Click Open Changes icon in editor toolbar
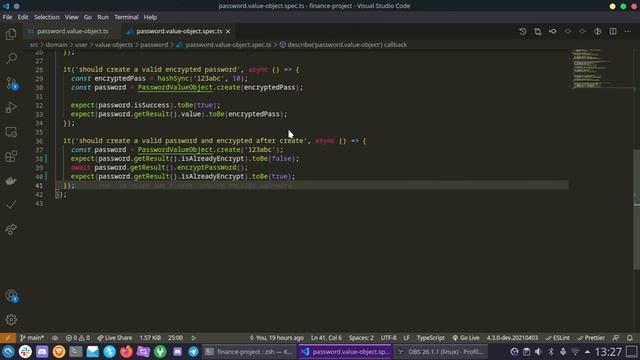Screen dimensions: 640x360 click(x=538, y=31)
